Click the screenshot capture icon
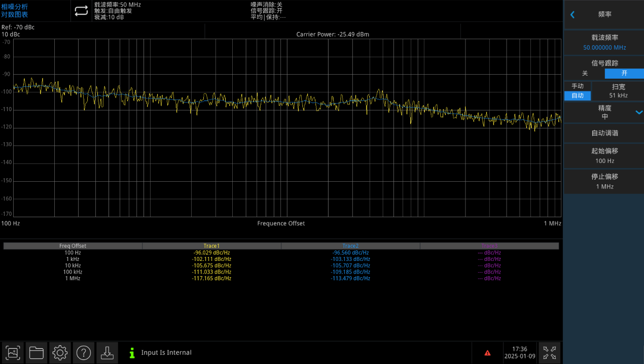Image resolution: width=644 pixels, height=364 pixels. (13, 352)
